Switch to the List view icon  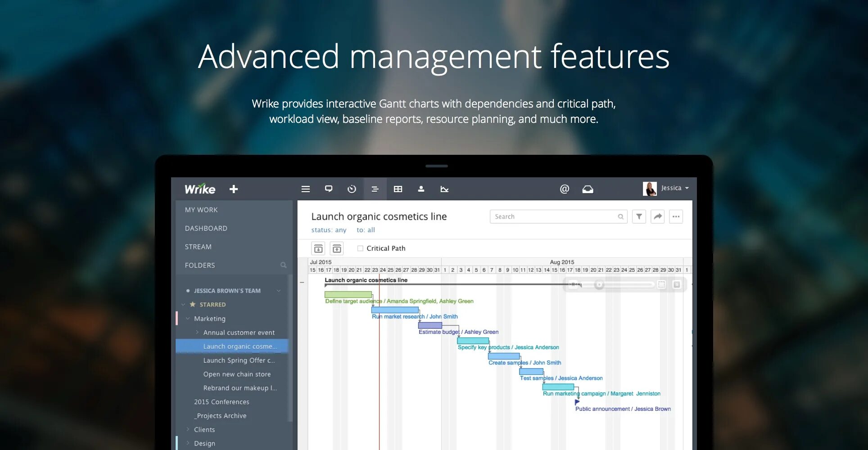tap(306, 189)
